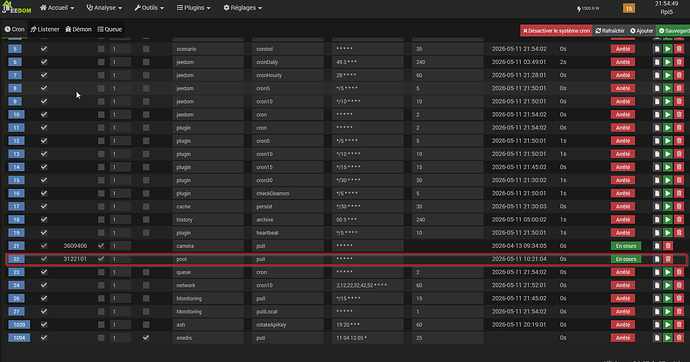The width and height of the screenshot is (690, 362).
Task: Open the Réglages dropdown menu
Action: click(x=243, y=8)
